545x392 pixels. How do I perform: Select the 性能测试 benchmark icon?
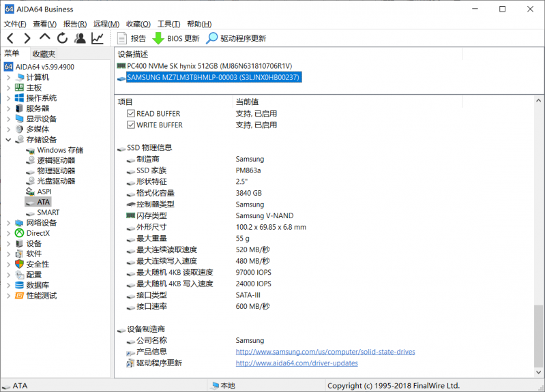20,295
